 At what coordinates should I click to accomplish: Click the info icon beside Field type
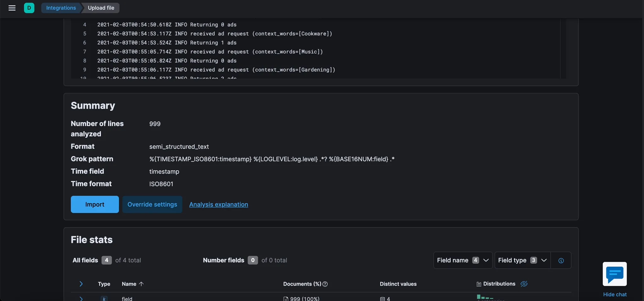pos(561,260)
